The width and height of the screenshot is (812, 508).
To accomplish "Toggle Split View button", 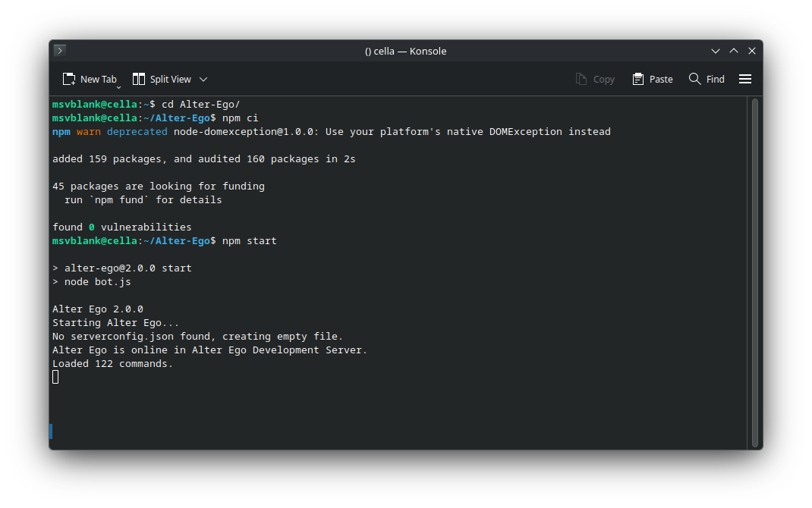I will pyautogui.click(x=162, y=79).
